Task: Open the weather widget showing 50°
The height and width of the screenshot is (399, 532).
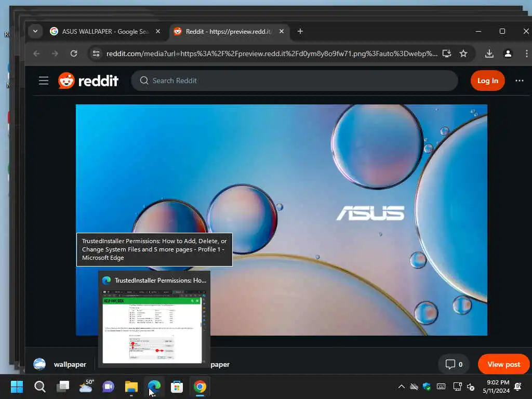Action: pos(86,387)
